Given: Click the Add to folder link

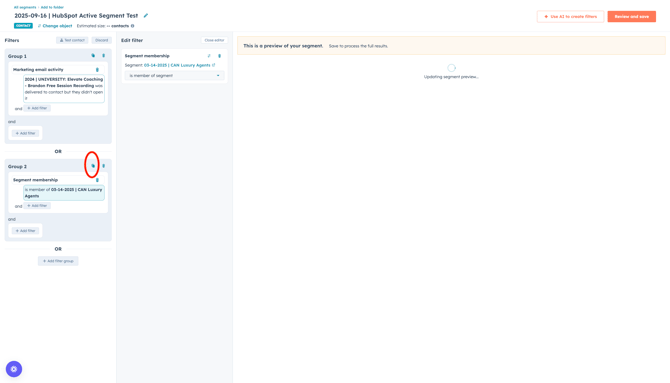Looking at the screenshot, I should [x=52, y=7].
